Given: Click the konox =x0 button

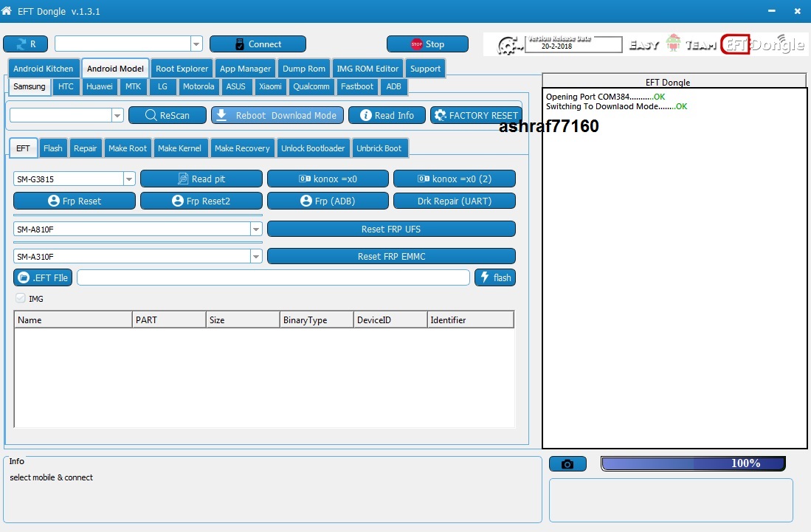Looking at the screenshot, I should (x=328, y=179).
